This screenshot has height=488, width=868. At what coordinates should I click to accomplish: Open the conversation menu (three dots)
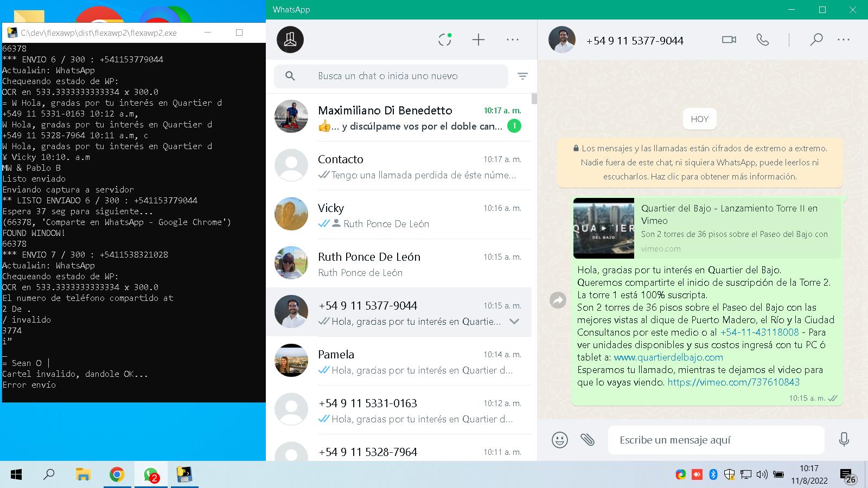click(x=844, y=40)
